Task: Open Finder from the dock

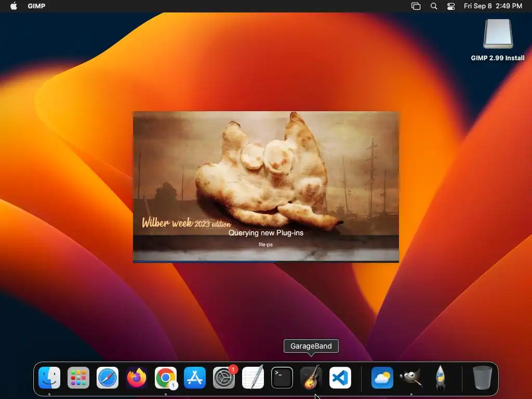Action: pos(49,378)
